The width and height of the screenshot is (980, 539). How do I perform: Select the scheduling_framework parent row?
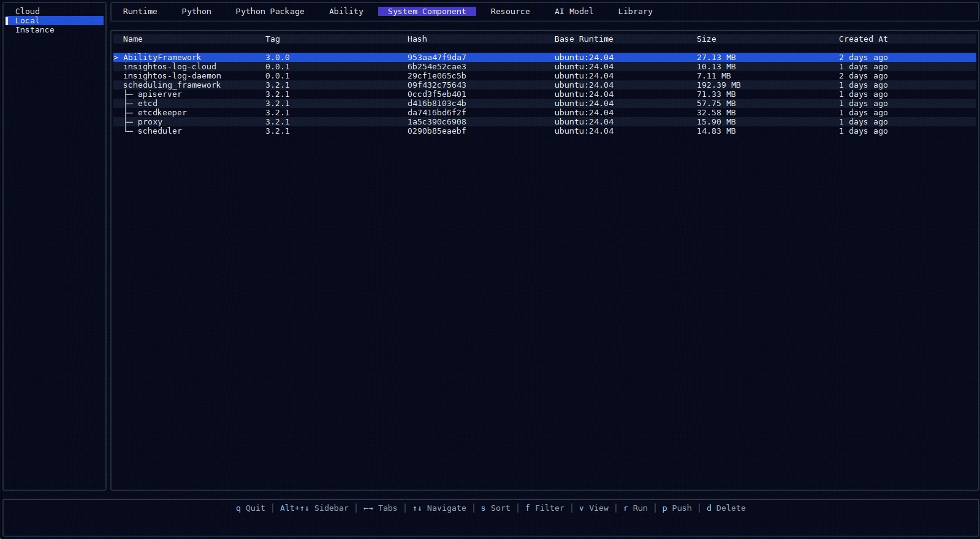point(545,85)
